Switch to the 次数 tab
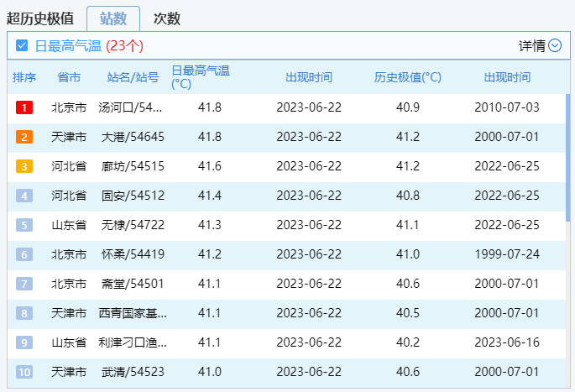The height and width of the screenshot is (392, 575). 166,18
